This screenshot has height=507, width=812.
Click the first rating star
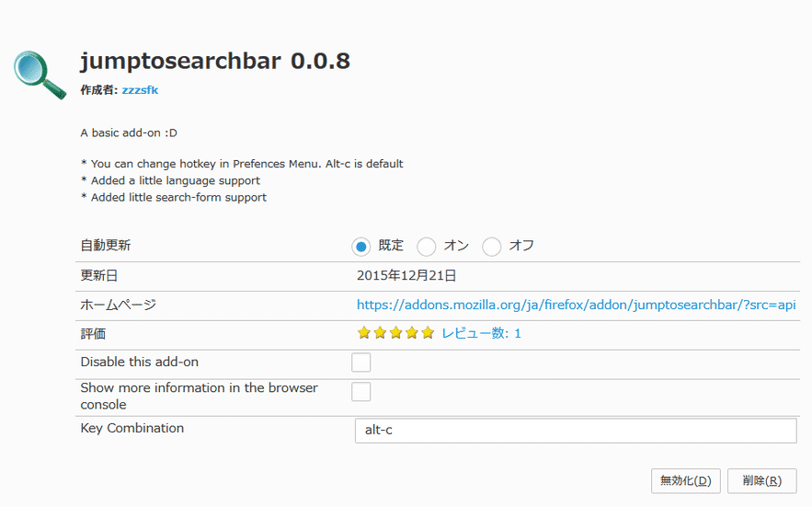tap(364, 333)
